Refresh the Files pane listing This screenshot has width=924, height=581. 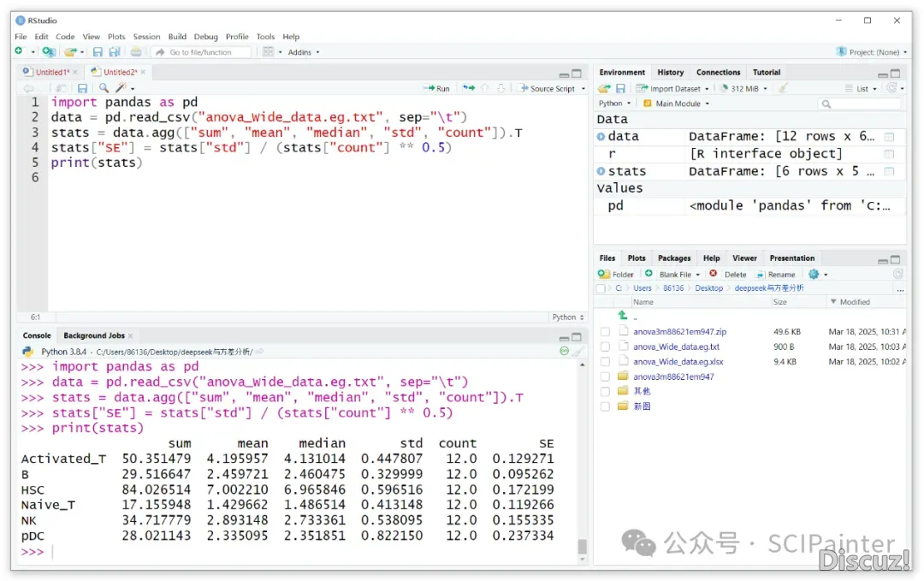(x=898, y=275)
